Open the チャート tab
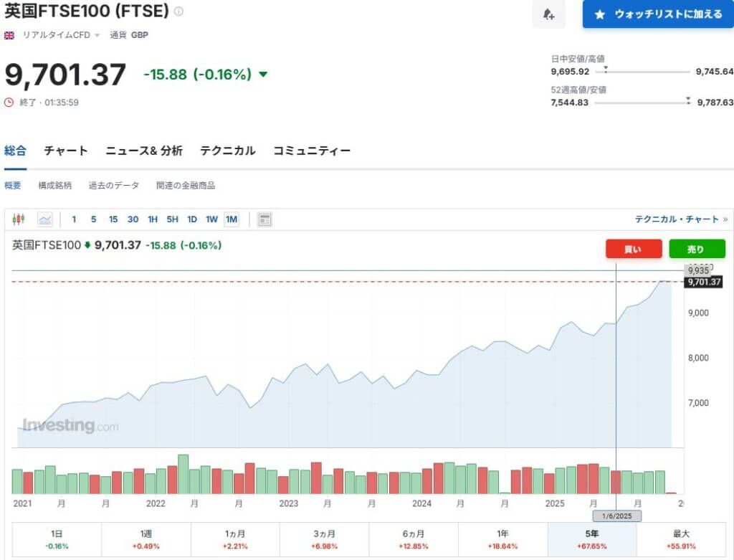The image size is (734, 560). [66, 151]
